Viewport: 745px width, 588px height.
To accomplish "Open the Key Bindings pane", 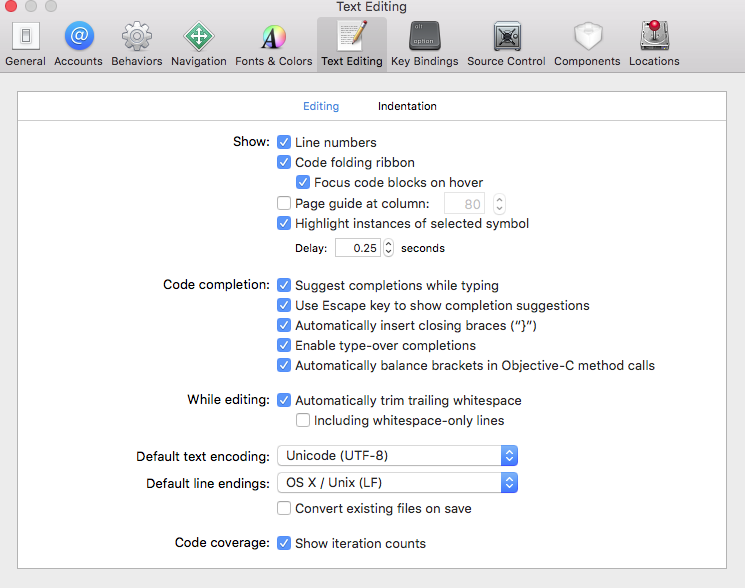I will [x=425, y=44].
